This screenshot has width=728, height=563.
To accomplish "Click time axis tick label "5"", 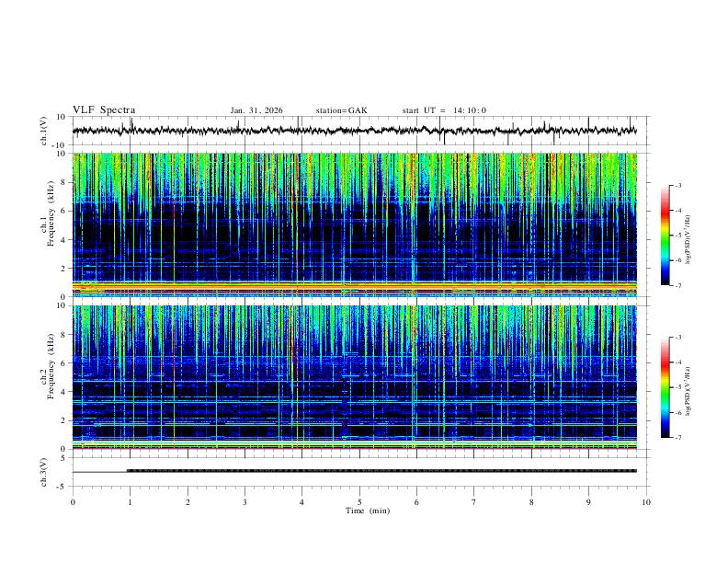I will click(x=359, y=502).
